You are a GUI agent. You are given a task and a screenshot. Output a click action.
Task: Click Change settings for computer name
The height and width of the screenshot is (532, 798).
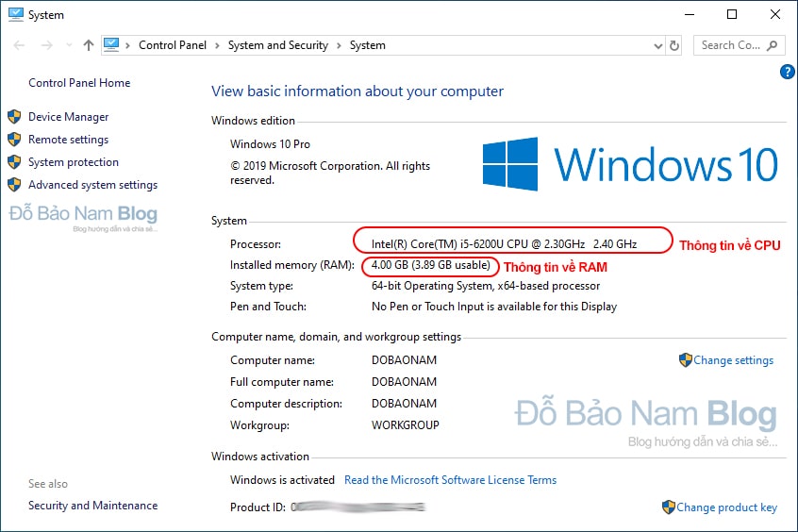(733, 360)
